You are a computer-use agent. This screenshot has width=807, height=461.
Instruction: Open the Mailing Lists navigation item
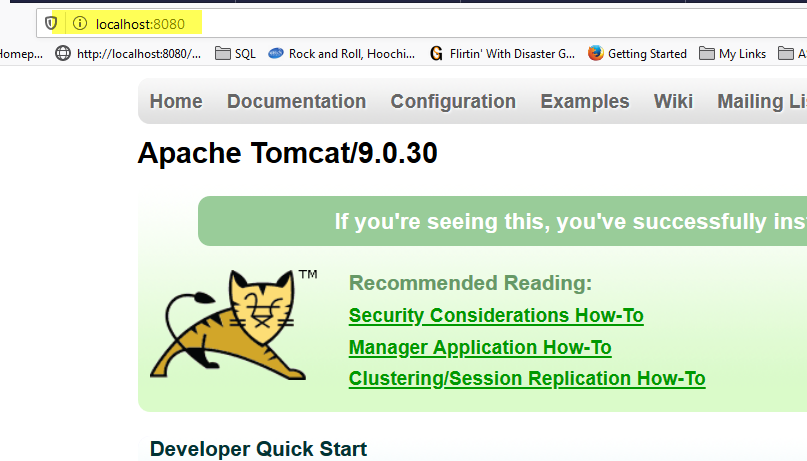pos(762,101)
